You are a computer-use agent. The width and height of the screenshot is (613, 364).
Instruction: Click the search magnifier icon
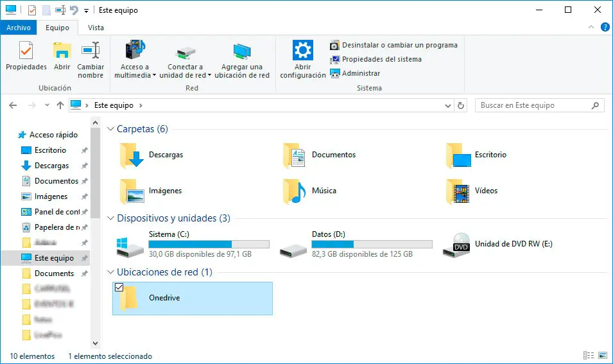pyautogui.click(x=595, y=105)
